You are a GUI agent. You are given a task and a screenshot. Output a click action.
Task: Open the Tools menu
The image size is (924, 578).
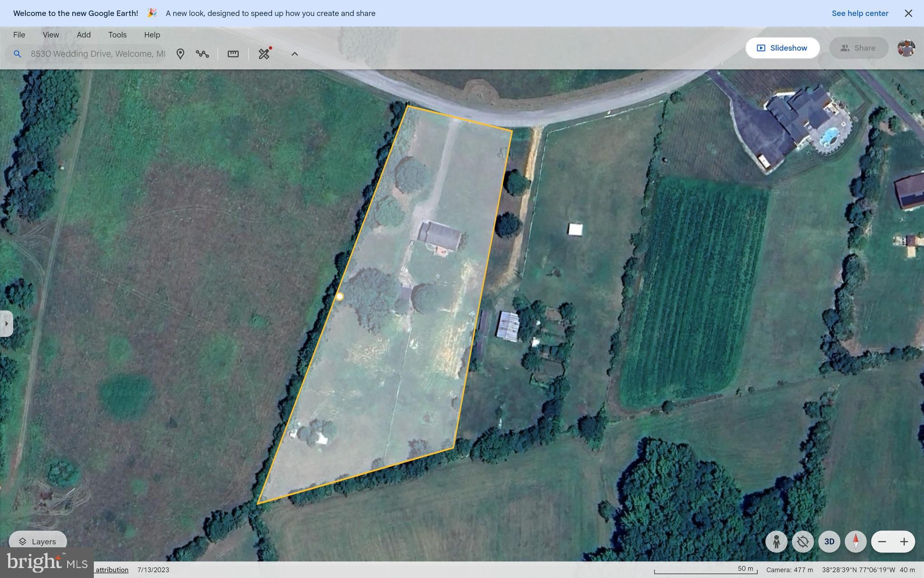[117, 35]
